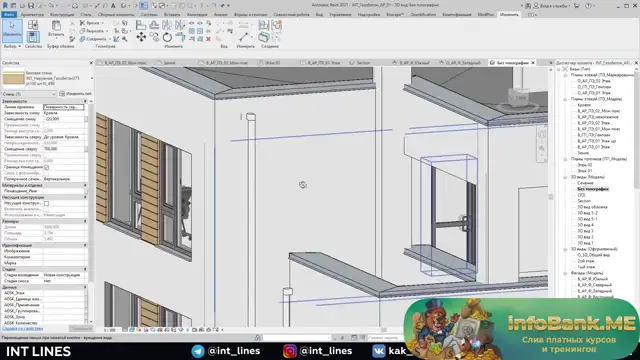Click the Edit Type button
This screenshot has width=640, height=360.
click(x=76, y=94)
